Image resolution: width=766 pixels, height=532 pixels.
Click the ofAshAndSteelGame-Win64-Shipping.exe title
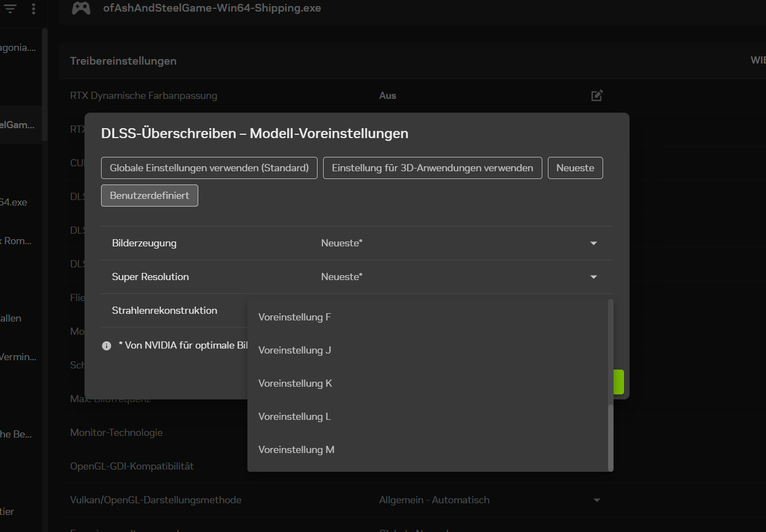pyautogui.click(x=212, y=8)
